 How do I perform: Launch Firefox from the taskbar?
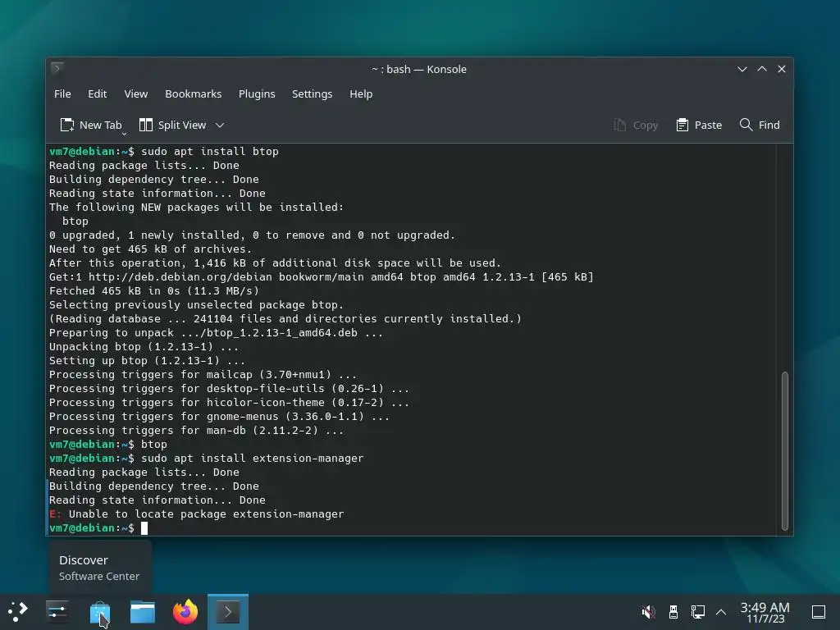point(185,611)
